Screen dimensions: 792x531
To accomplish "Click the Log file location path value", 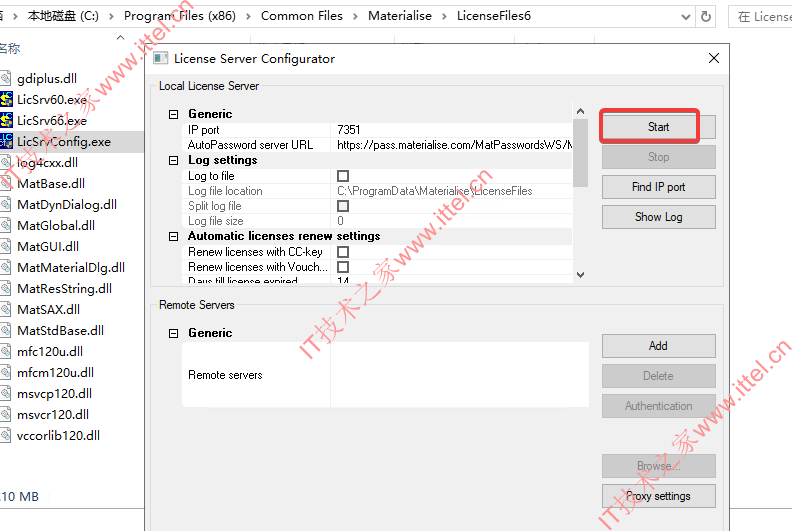I will click(x=451, y=191).
